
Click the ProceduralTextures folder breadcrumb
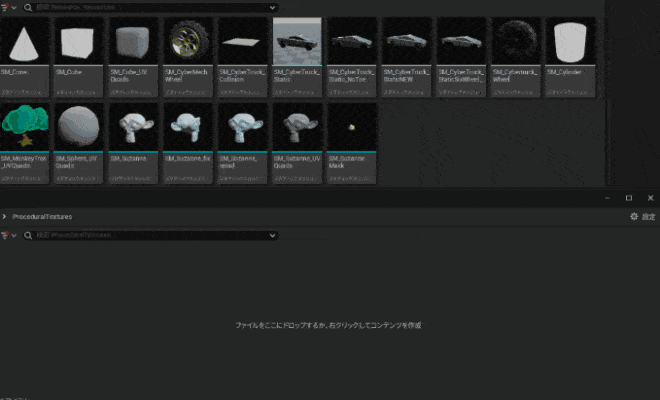point(42,217)
